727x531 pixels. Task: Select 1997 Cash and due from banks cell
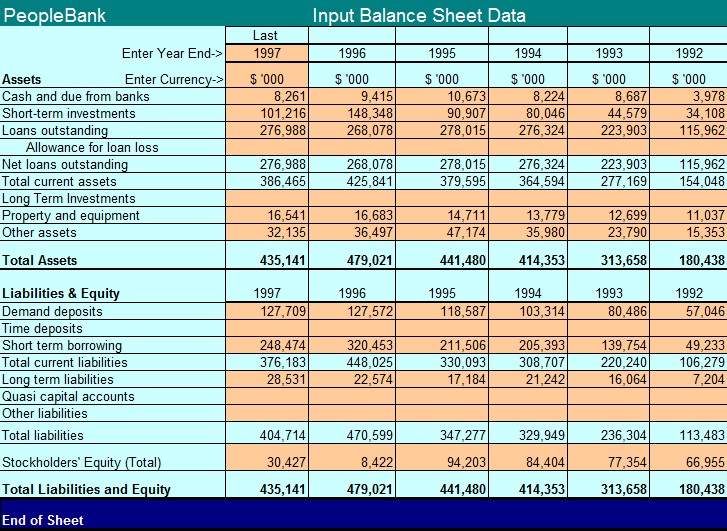click(x=265, y=97)
